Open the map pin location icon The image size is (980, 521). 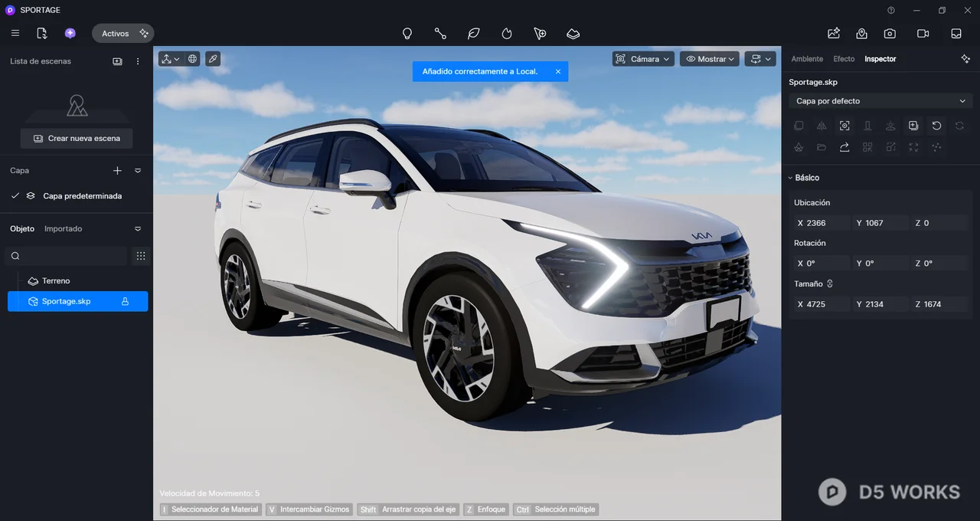(x=862, y=34)
